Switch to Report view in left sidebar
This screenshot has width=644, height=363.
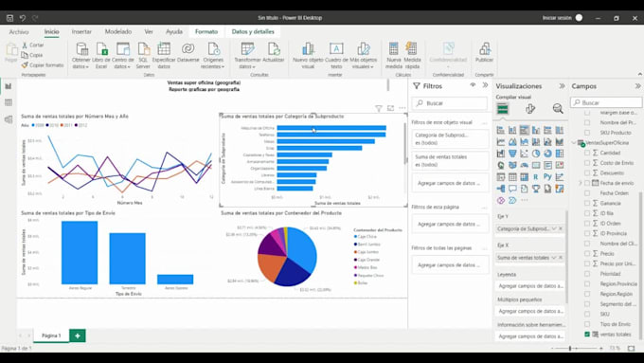pos(9,86)
